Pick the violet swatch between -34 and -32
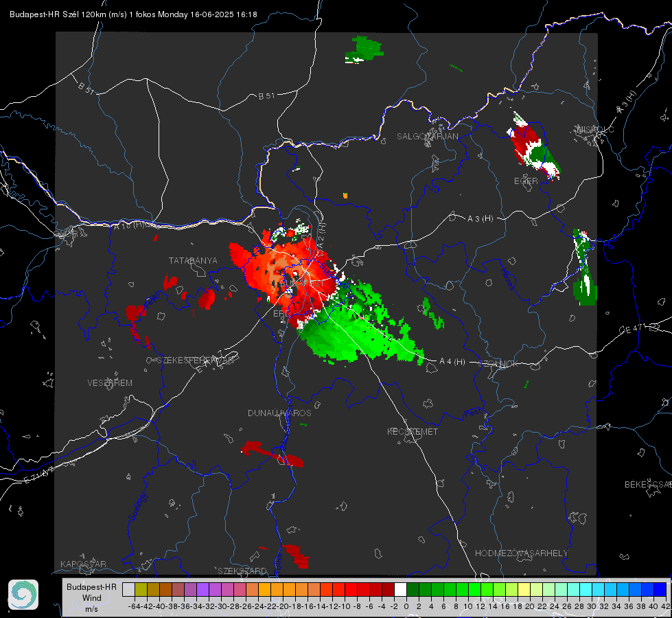The image size is (672, 618). (202, 589)
